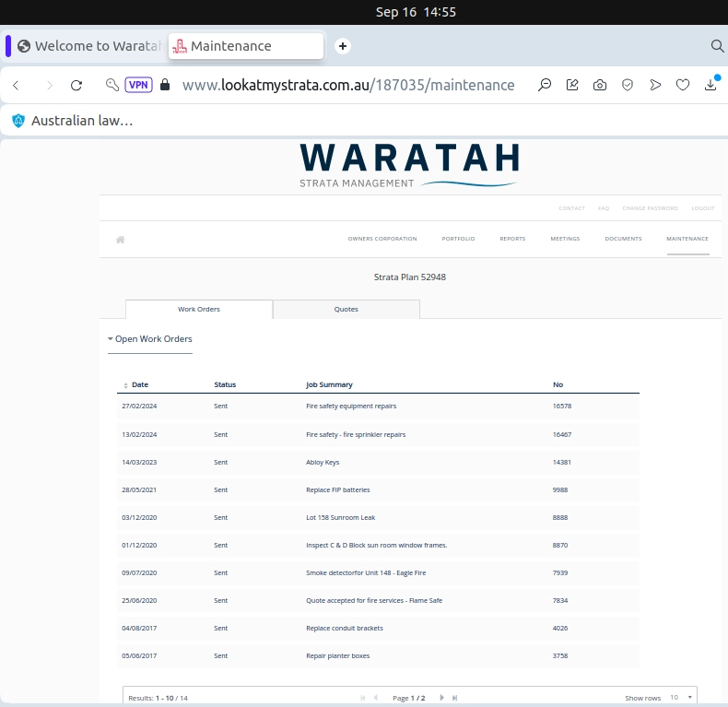Select Inspect C & D Block row

[x=378, y=546]
